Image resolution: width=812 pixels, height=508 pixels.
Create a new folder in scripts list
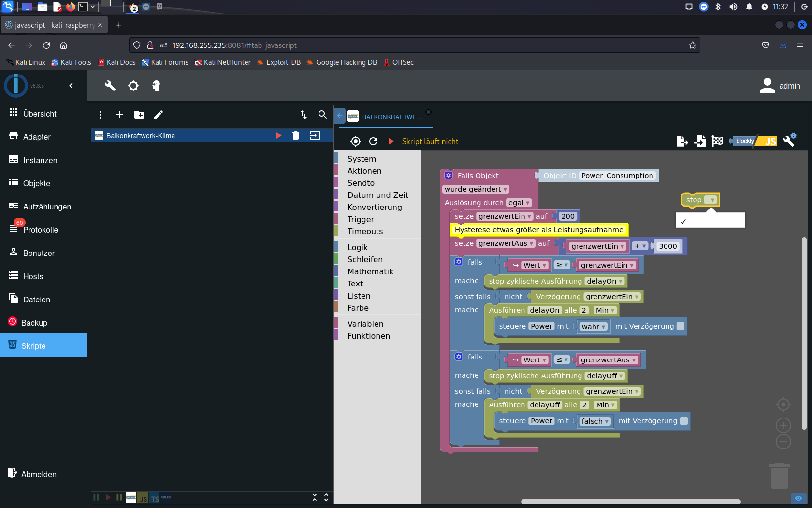[x=139, y=115]
